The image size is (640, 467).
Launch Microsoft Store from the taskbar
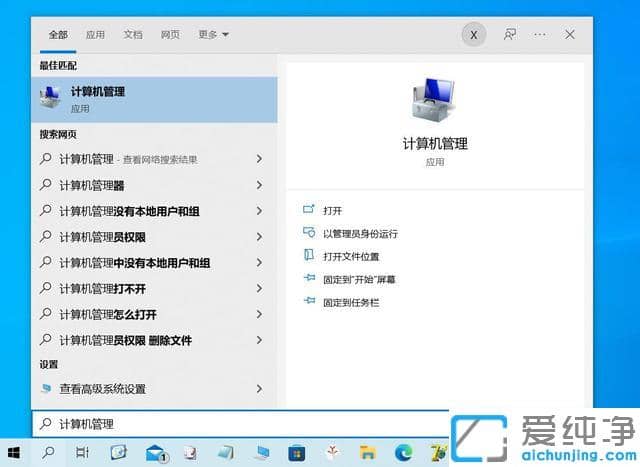click(297, 453)
